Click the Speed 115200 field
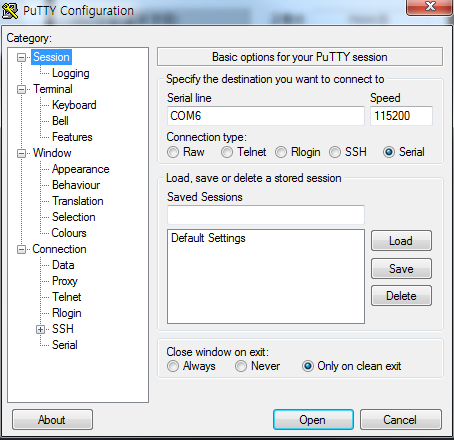Viewport: 454px width, 440px height. point(401,116)
